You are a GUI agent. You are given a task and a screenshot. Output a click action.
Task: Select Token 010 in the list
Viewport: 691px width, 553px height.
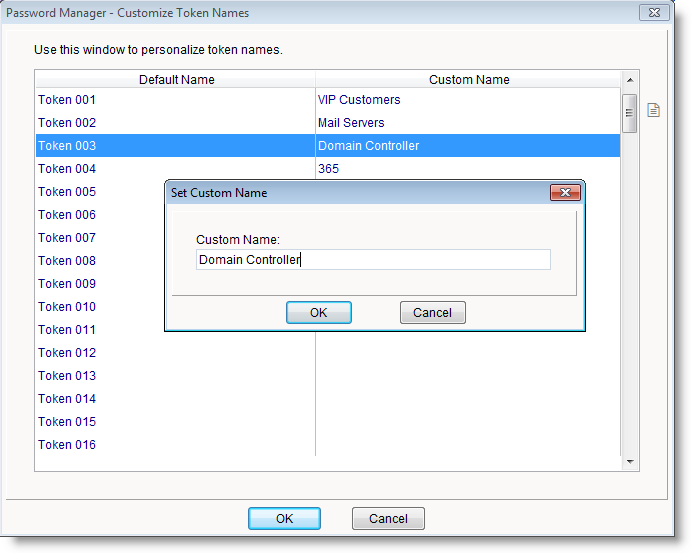[67, 307]
